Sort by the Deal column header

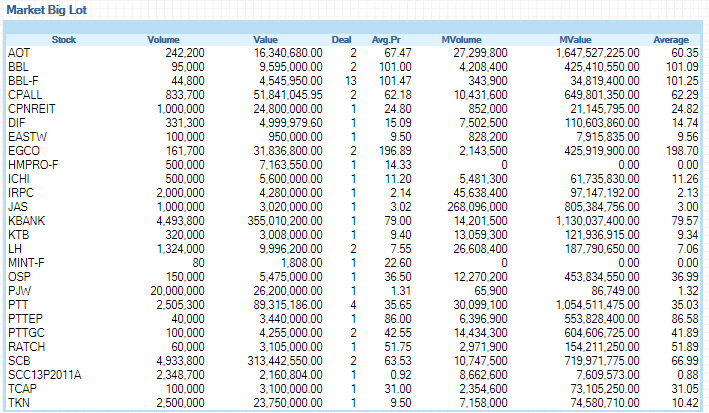(x=341, y=40)
